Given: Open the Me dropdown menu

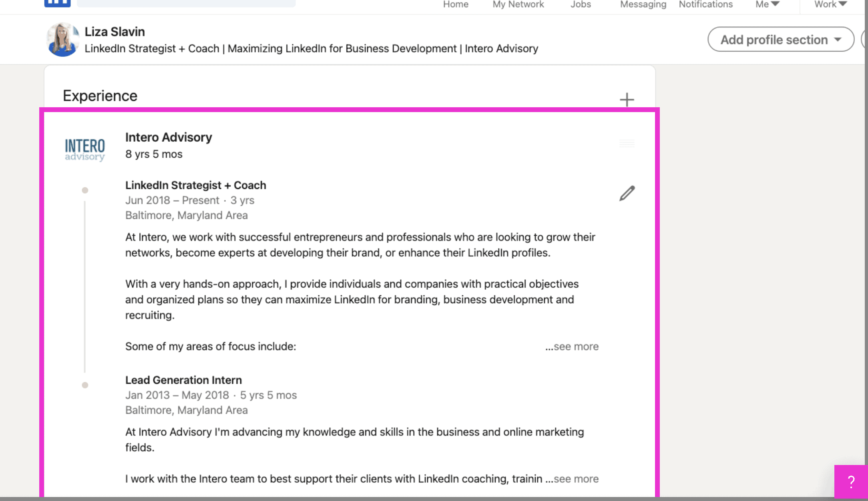Looking at the screenshot, I should point(767,4).
